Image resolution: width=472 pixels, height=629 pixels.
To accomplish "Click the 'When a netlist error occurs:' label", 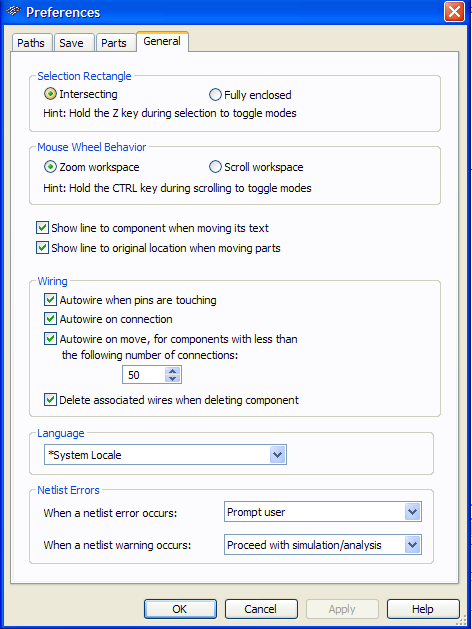I will pos(110,513).
